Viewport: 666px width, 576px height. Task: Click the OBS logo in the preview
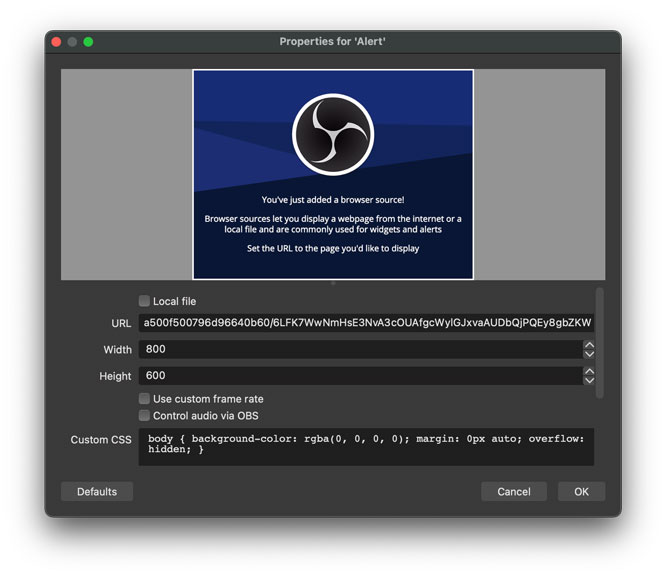[333, 134]
